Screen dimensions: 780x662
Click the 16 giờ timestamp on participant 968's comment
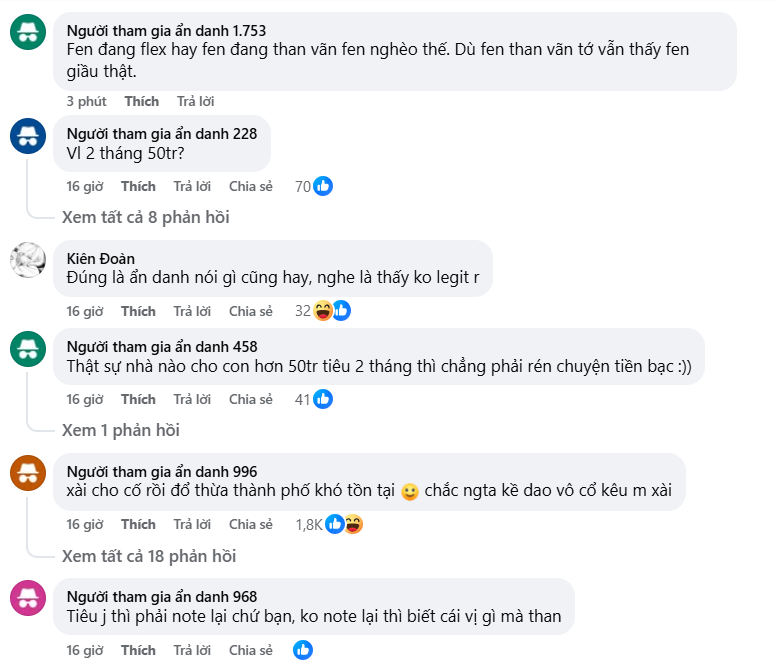coord(85,650)
